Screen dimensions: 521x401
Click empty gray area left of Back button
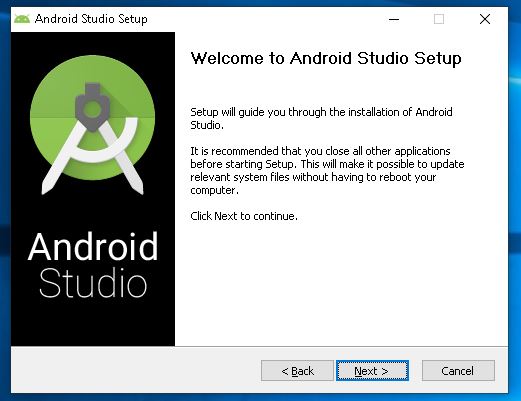[x=133, y=370]
